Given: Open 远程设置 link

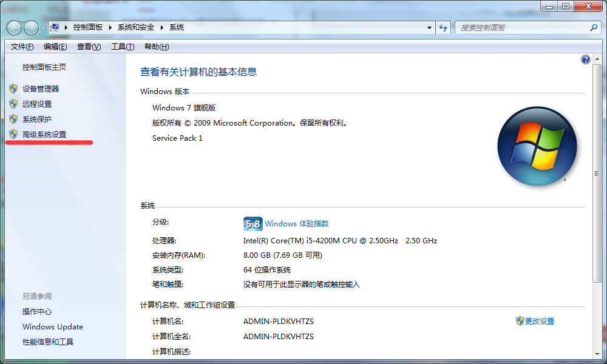Looking at the screenshot, I should click(x=37, y=104).
